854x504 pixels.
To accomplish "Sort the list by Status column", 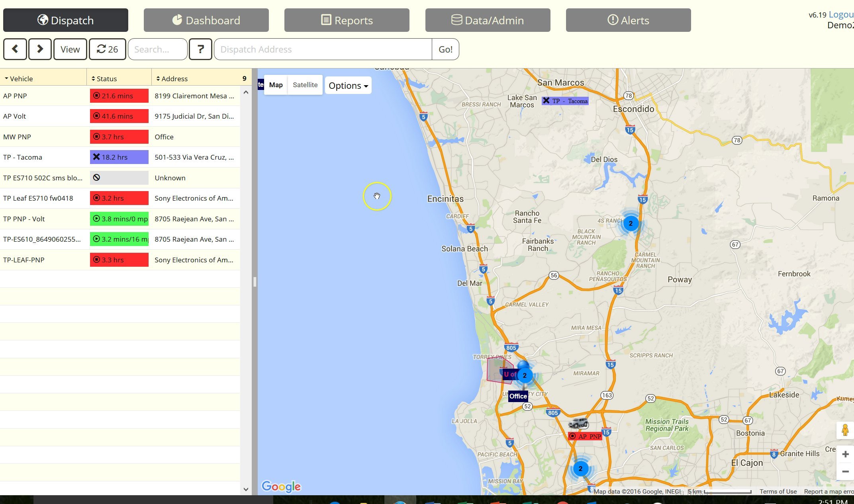I will pyautogui.click(x=107, y=78).
